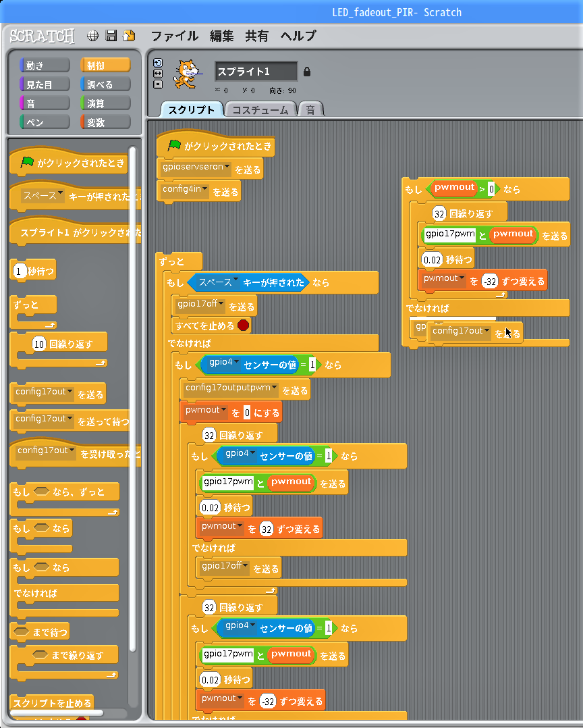Select the 演算 block category

point(105,103)
